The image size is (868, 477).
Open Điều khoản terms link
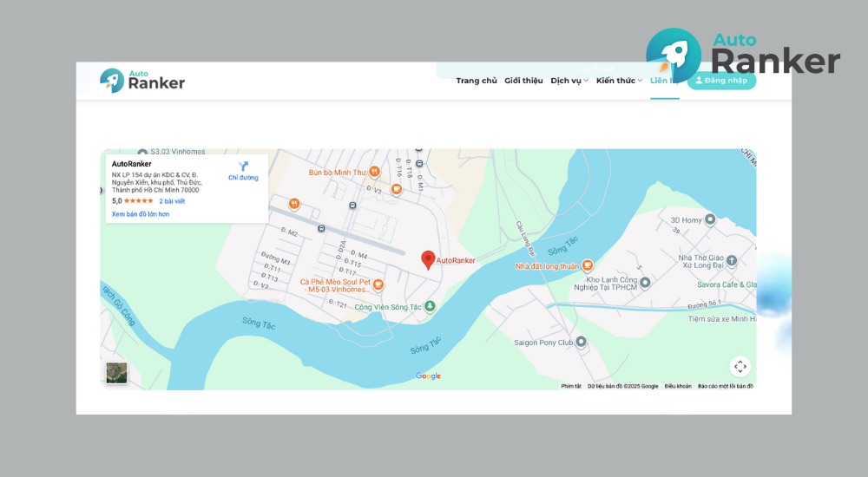pos(678,386)
